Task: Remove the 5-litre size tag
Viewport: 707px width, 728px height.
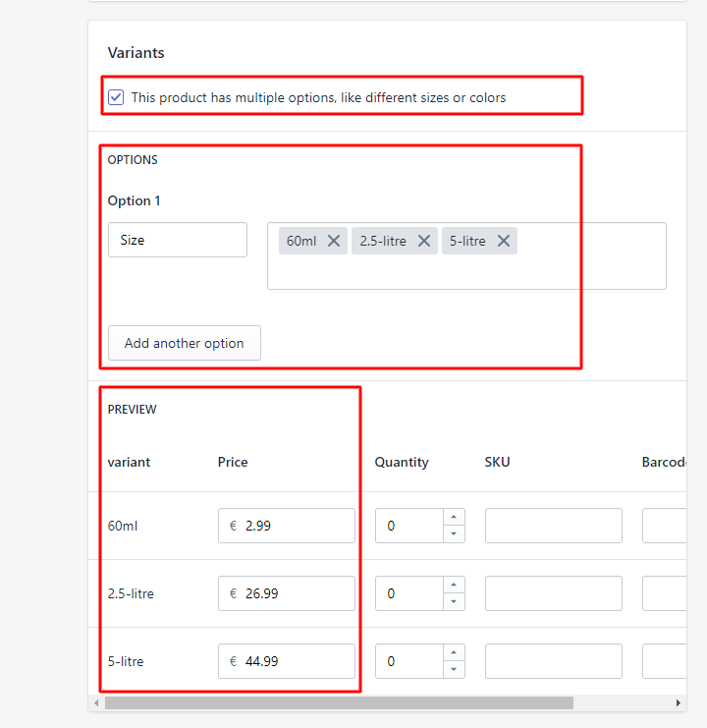Action: (504, 241)
